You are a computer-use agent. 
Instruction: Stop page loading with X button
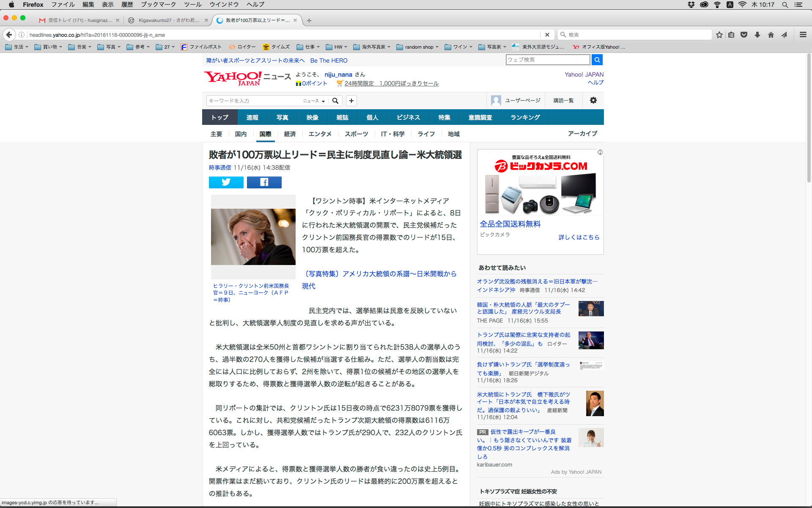pos(547,35)
